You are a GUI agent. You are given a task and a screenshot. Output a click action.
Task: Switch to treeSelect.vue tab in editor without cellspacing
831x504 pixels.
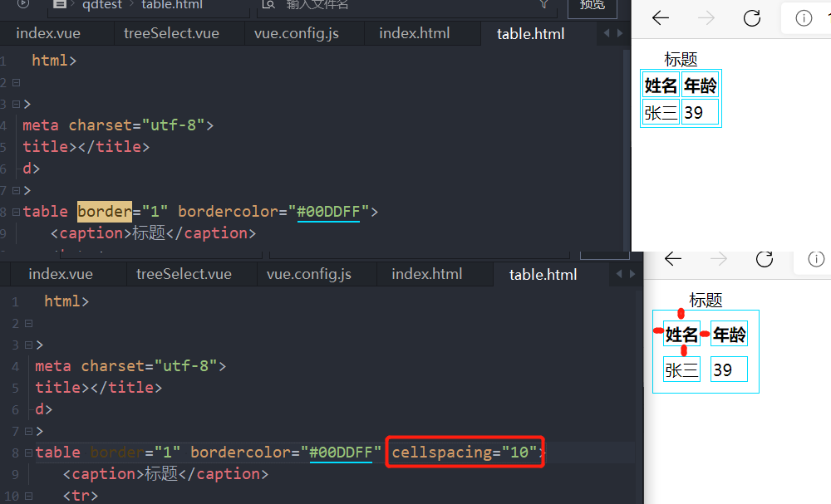[x=172, y=33]
